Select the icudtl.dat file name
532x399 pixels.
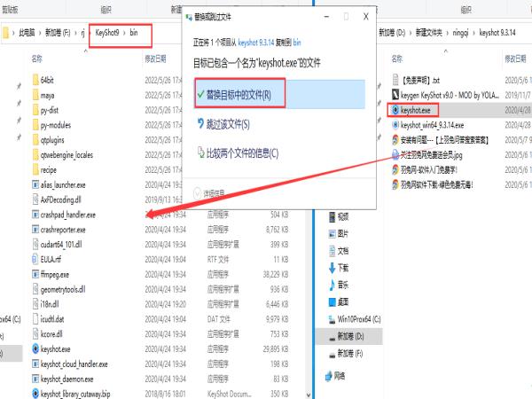click(x=52, y=319)
